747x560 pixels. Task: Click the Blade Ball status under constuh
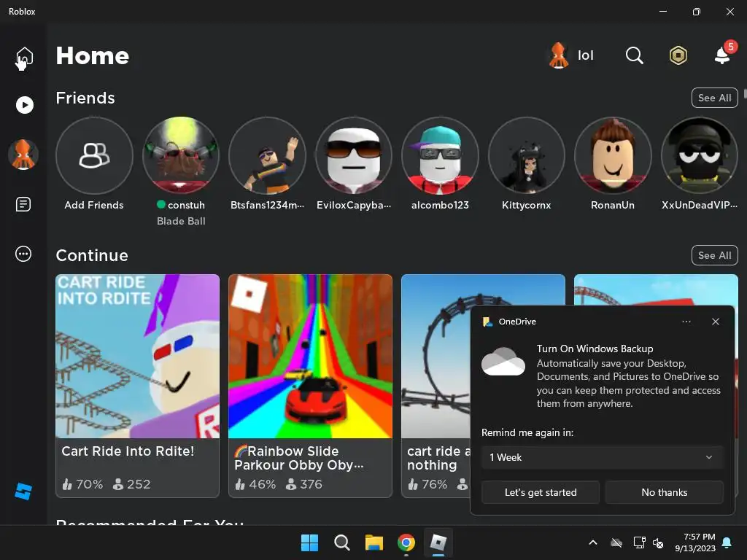[181, 221]
